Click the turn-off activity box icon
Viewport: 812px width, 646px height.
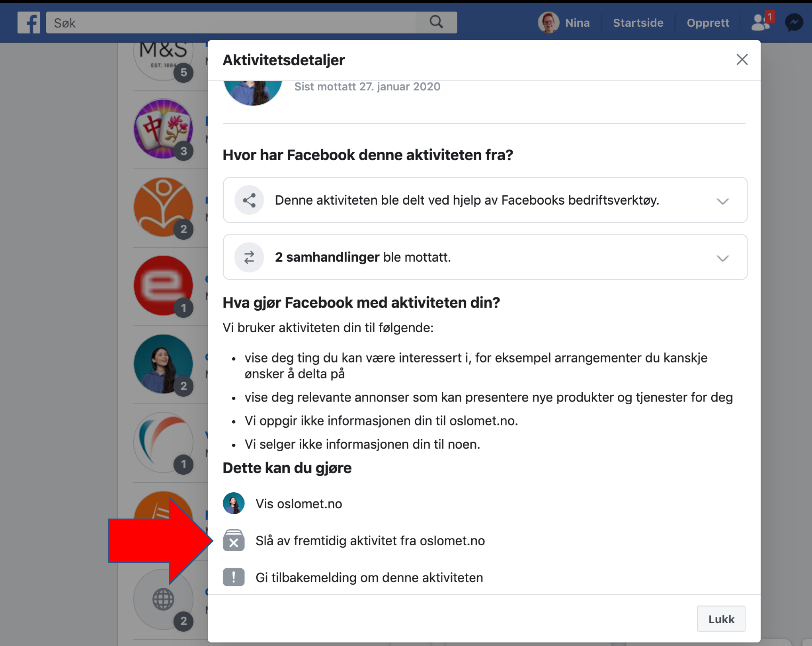point(234,540)
